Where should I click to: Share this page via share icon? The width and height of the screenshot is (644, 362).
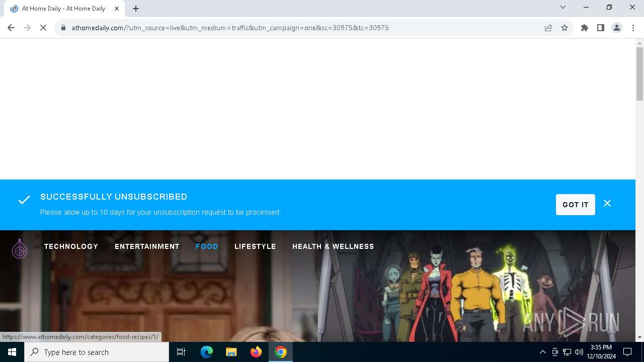(548, 28)
